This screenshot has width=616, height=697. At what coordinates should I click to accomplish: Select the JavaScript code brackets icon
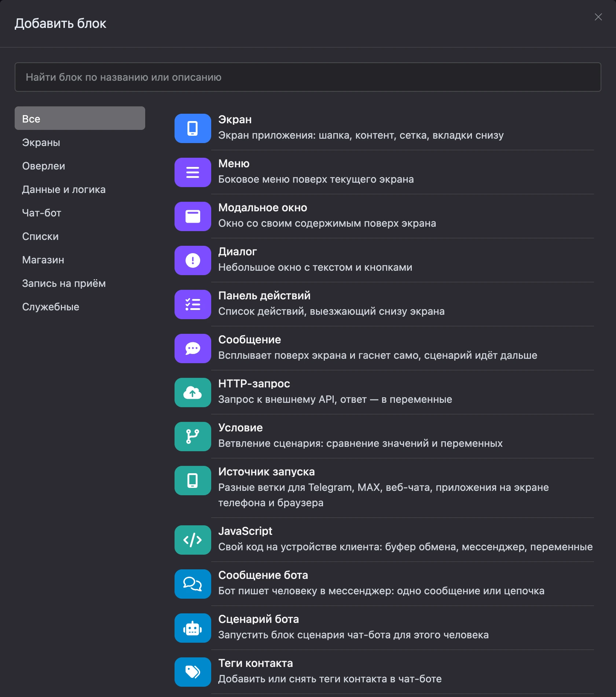pos(192,540)
